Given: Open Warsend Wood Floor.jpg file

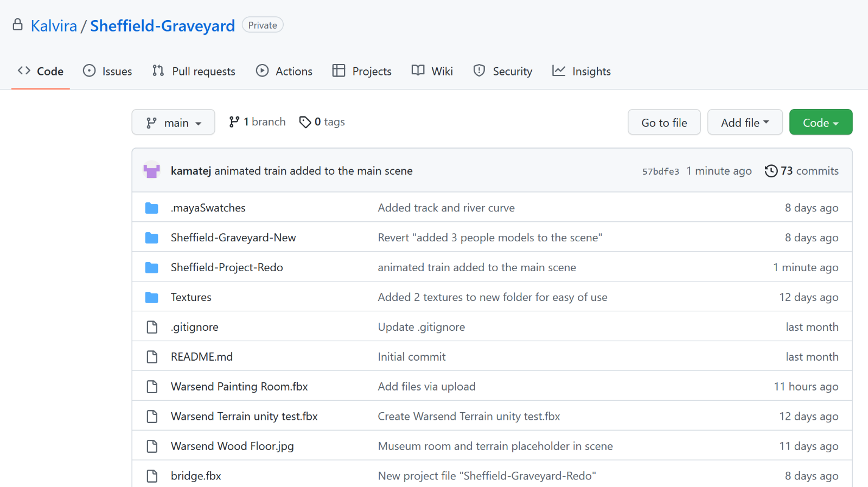Looking at the screenshot, I should (x=232, y=446).
